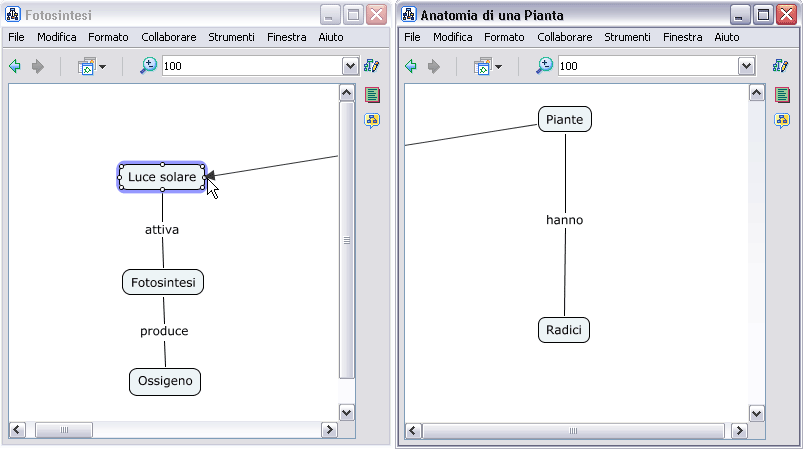Expand zoom level dropdown in Fotosintesi window
The image size is (803, 449).
point(350,67)
